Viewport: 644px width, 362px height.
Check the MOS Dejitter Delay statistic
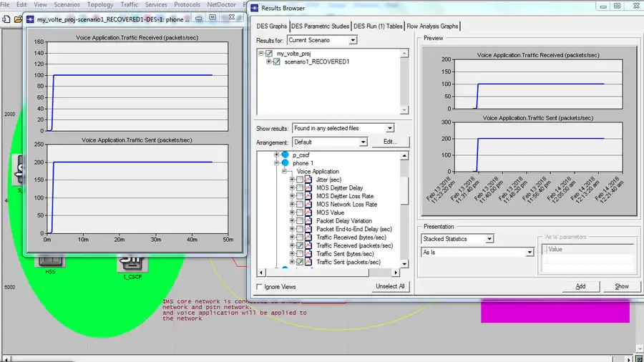300,187
